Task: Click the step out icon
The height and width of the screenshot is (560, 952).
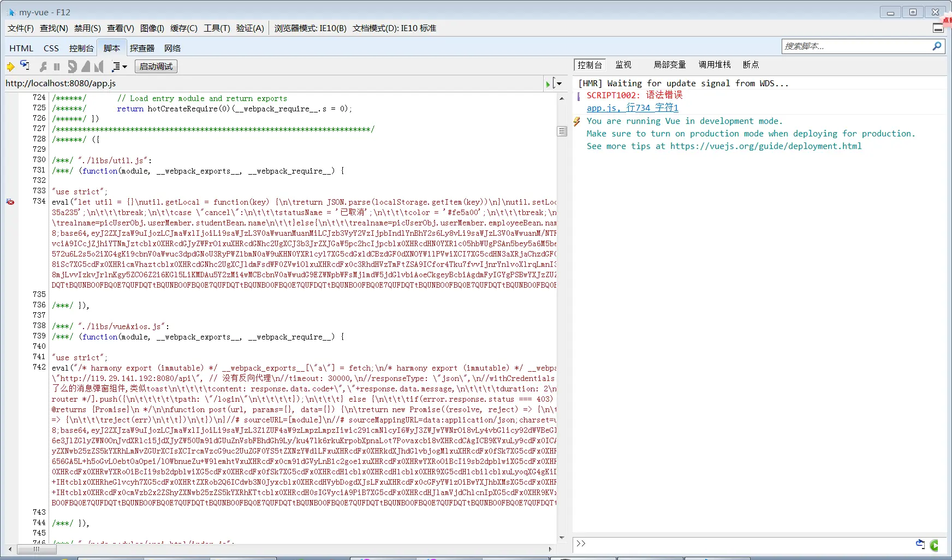Action: (x=99, y=67)
